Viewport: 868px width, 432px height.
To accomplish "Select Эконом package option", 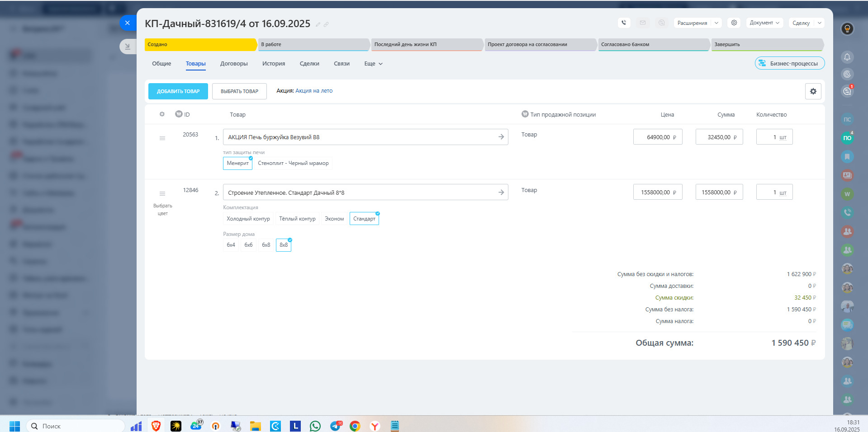I will (334, 219).
